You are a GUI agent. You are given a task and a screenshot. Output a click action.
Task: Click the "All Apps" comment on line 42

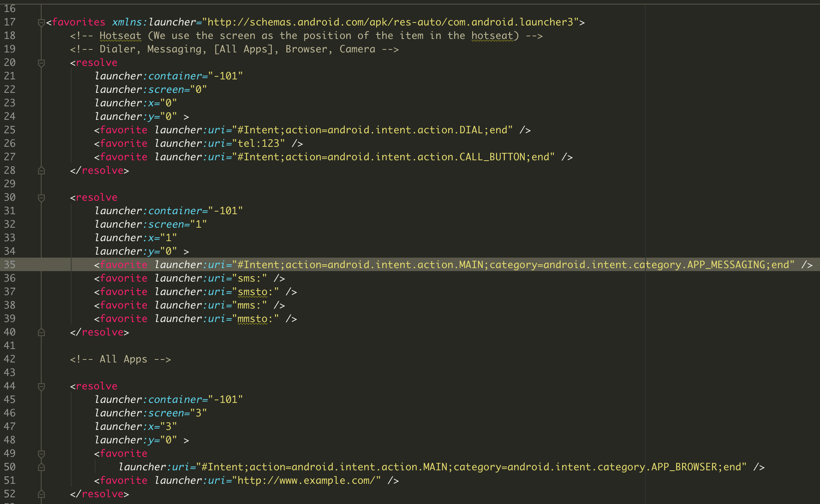pos(123,359)
